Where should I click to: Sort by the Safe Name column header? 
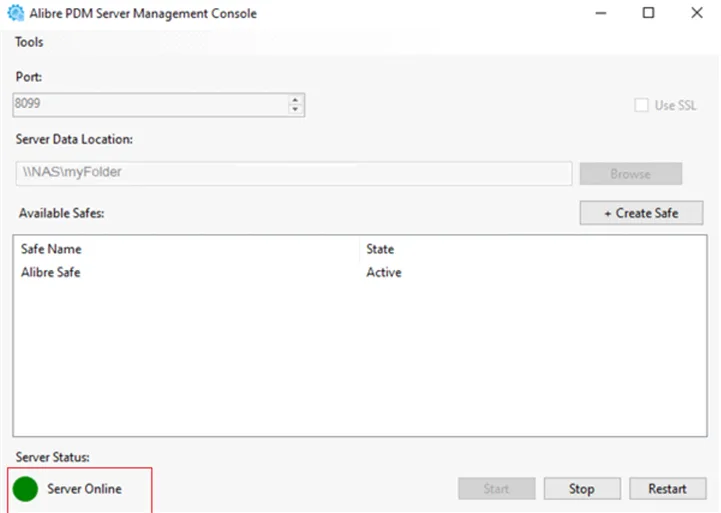coord(51,249)
